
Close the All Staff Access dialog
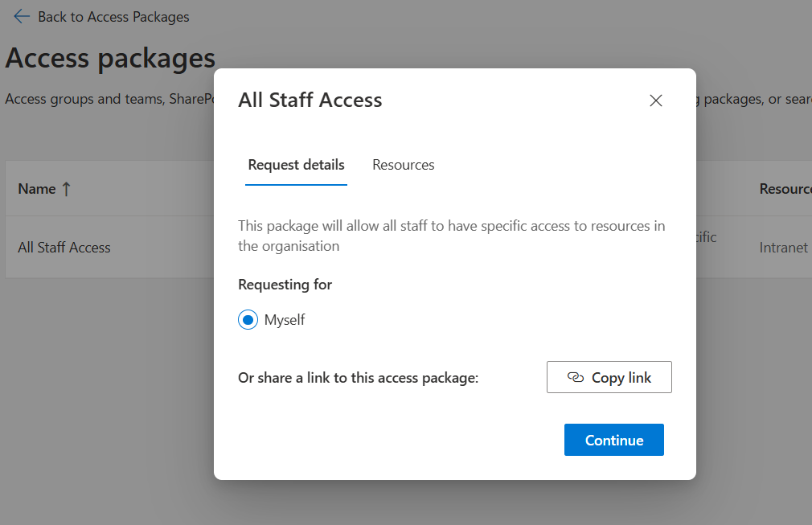[655, 100]
